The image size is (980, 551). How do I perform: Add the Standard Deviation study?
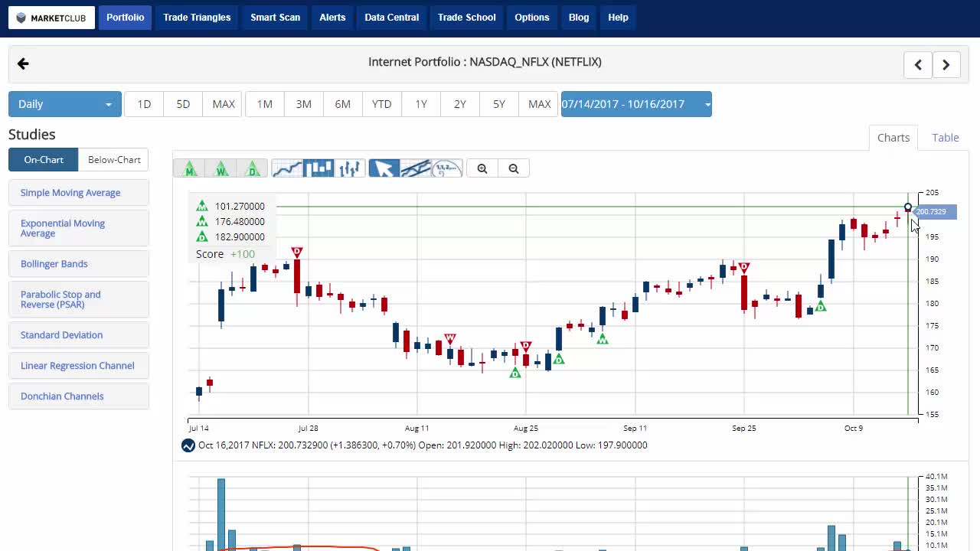pos(79,335)
